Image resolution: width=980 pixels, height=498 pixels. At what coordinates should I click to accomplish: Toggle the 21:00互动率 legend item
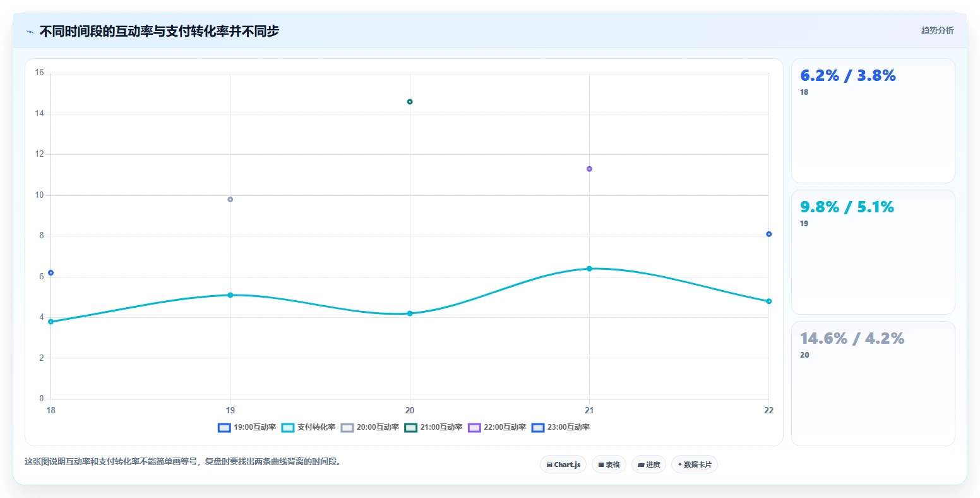click(x=433, y=427)
